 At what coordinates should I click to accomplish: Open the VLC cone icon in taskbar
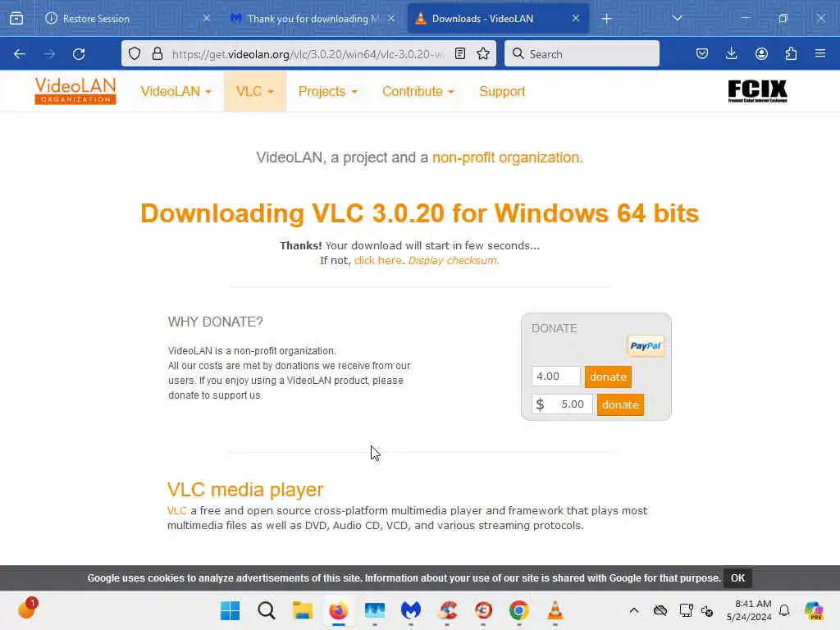coord(555,610)
